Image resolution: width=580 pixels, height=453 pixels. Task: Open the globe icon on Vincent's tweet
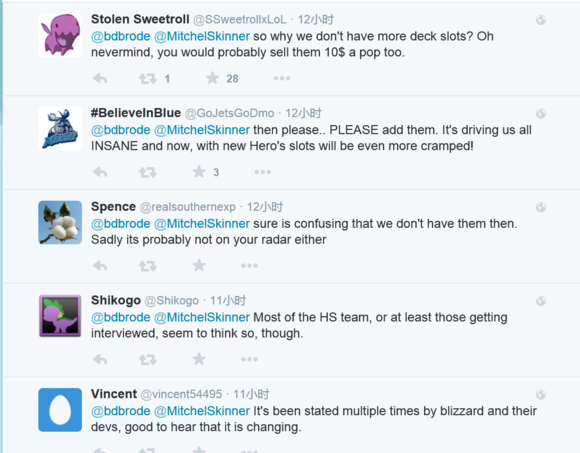(x=541, y=395)
